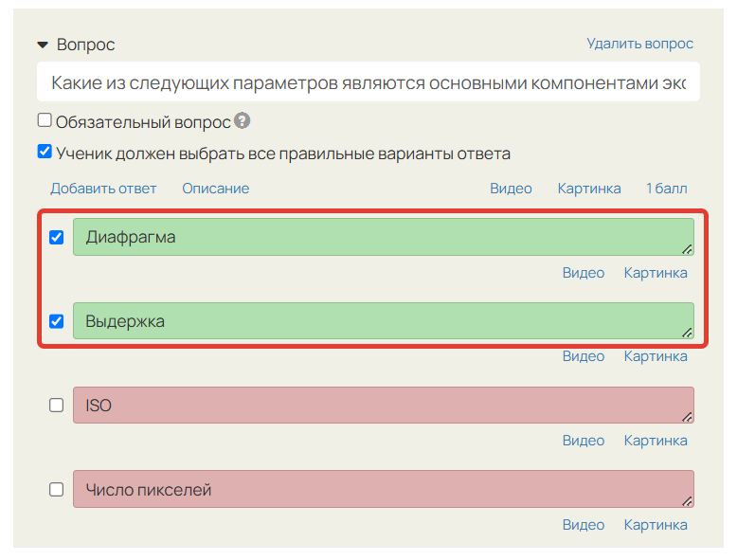
Task: Collapse the Вопрос section triangle
Action: click(43, 45)
